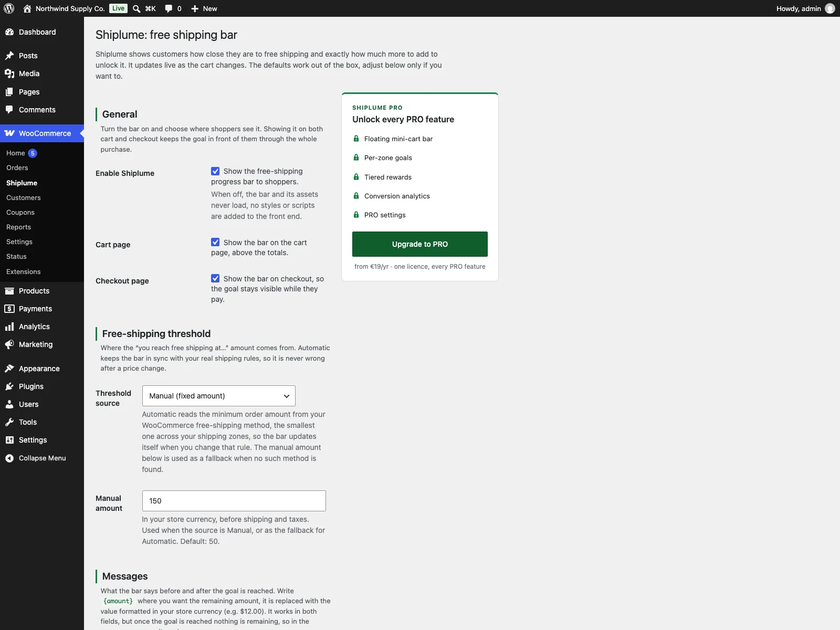840x630 pixels.
Task: Open WooCommerce Status submenu item
Action: click(x=16, y=257)
